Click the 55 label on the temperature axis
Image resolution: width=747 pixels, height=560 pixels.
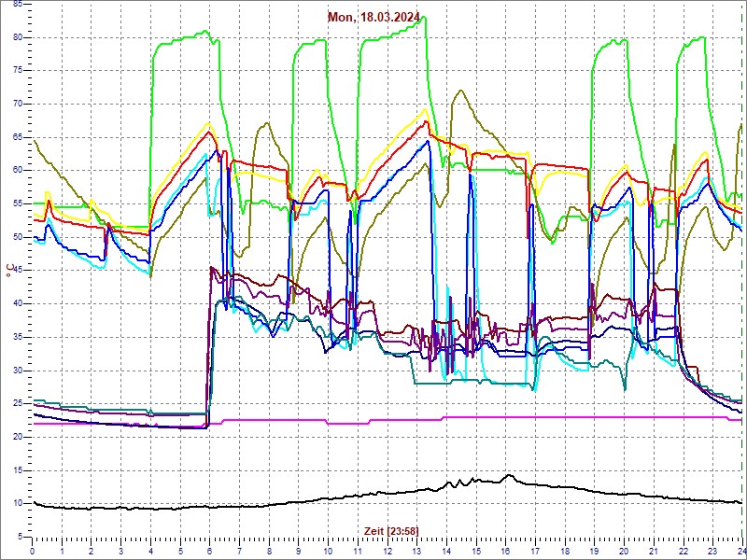click(x=16, y=203)
